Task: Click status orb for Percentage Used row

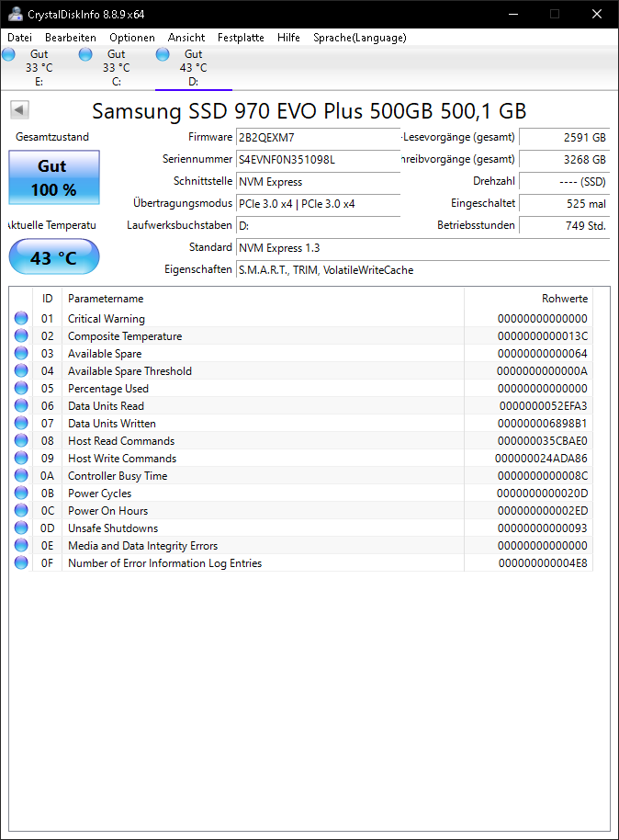Action: tap(21, 388)
